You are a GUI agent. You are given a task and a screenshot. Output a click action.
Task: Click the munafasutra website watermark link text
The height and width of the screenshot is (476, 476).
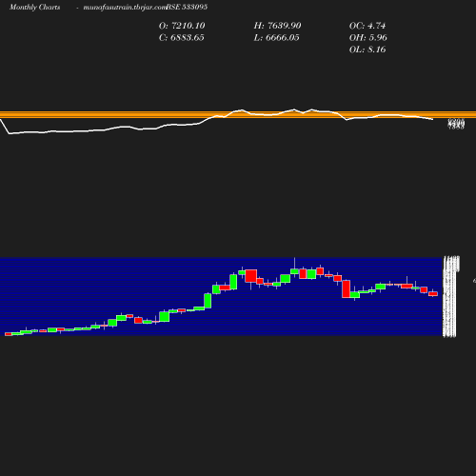click(125, 8)
